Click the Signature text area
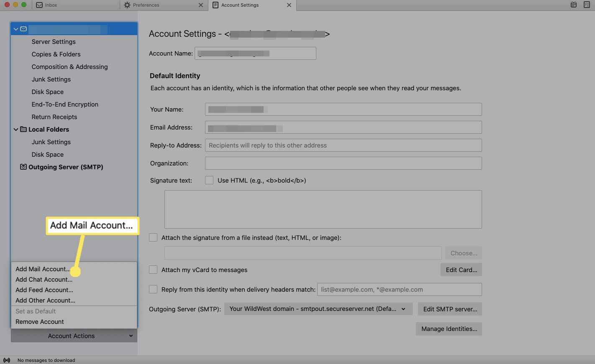 point(323,209)
